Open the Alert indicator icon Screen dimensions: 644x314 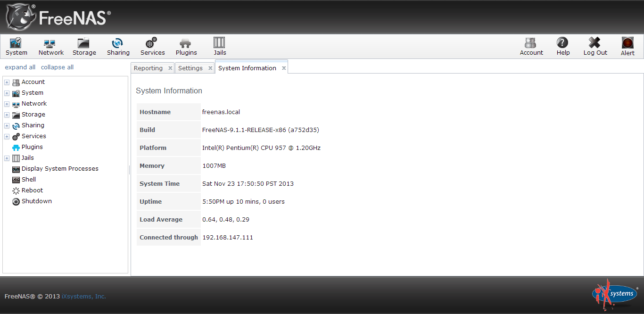627,47
